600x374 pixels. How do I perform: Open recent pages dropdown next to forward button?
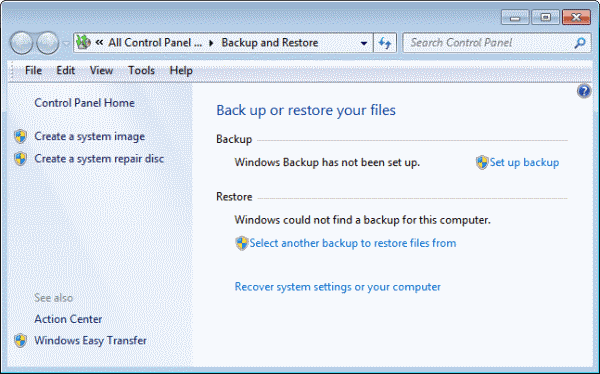click(x=66, y=43)
